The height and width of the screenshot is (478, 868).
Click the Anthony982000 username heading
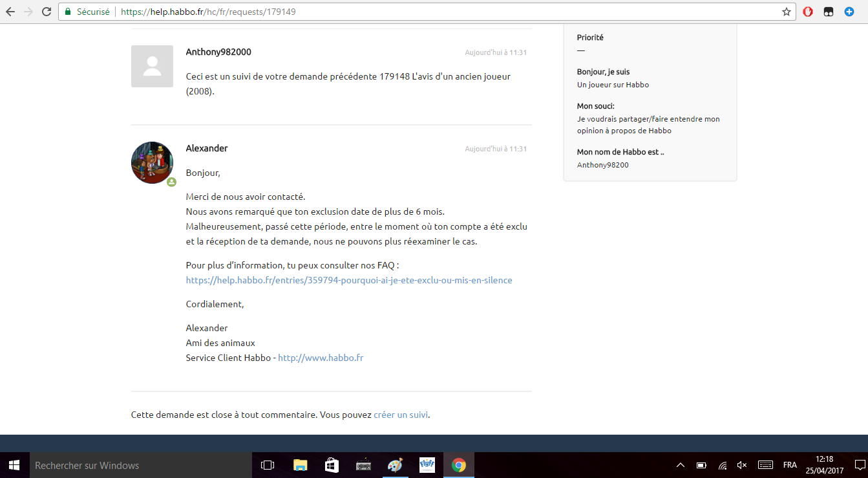[x=218, y=52]
